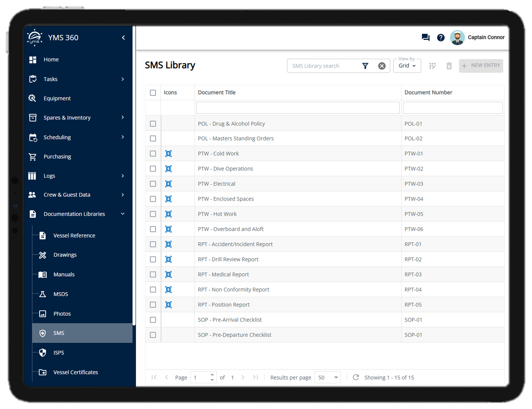
Task: Check the PTW - Cold Work row
Action: [153, 154]
